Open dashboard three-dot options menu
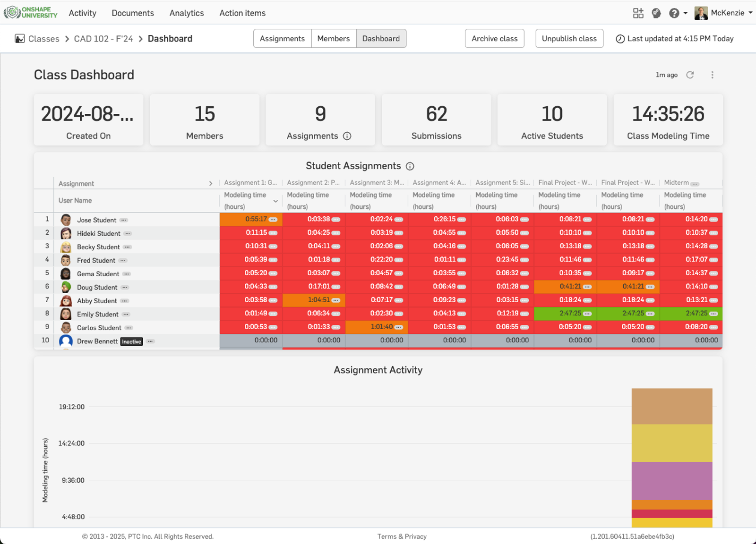 [x=712, y=75]
